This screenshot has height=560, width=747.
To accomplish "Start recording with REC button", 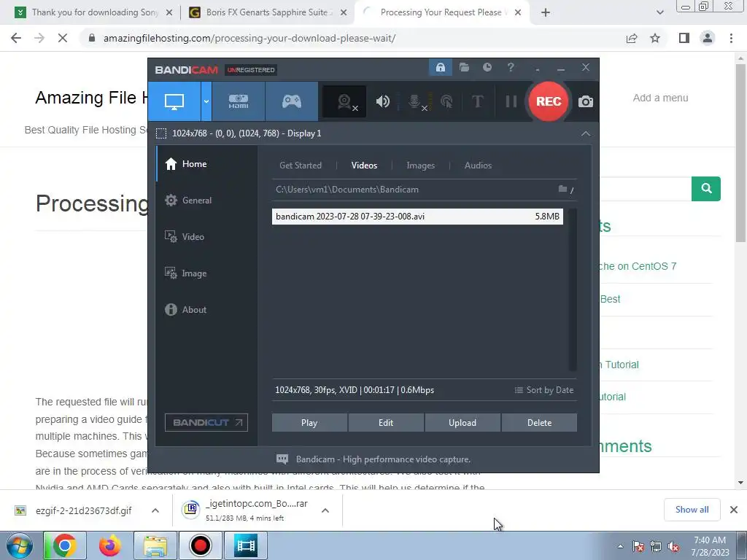I will [549, 101].
